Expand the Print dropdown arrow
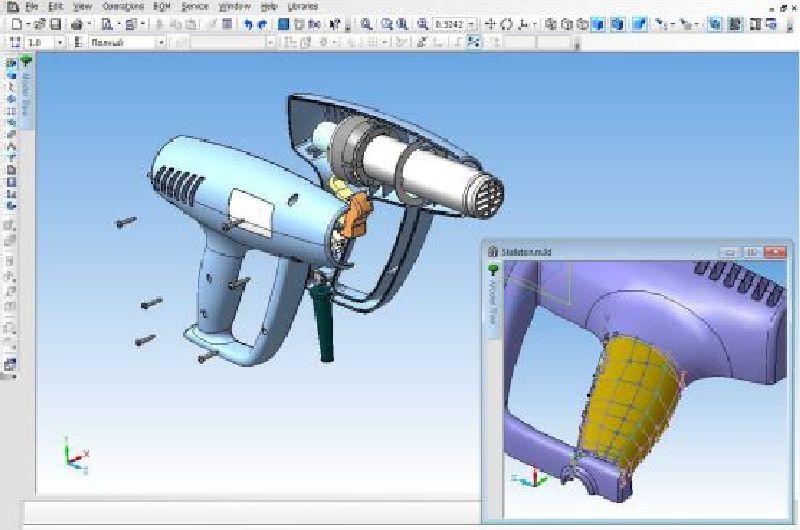 click(x=89, y=24)
